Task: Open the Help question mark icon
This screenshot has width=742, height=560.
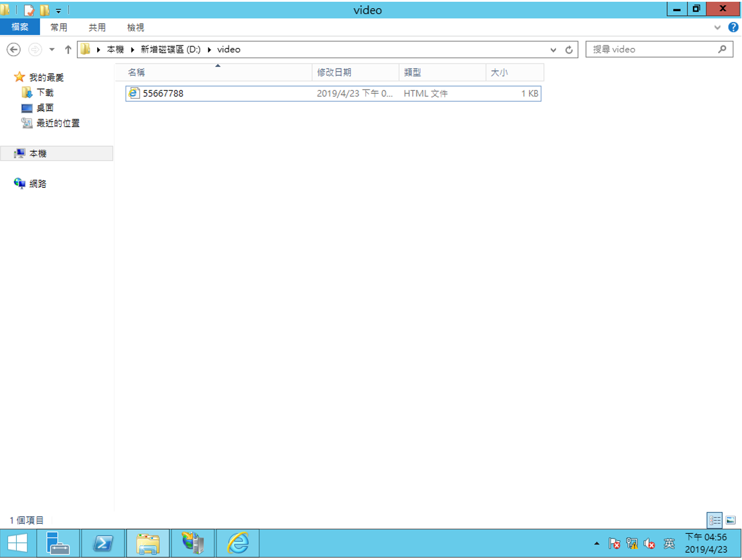Action: pyautogui.click(x=733, y=27)
